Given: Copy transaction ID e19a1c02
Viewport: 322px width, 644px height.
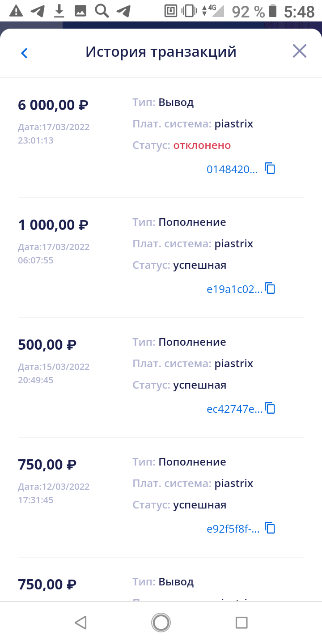Looking at the screenshot, I should (270, 288).
